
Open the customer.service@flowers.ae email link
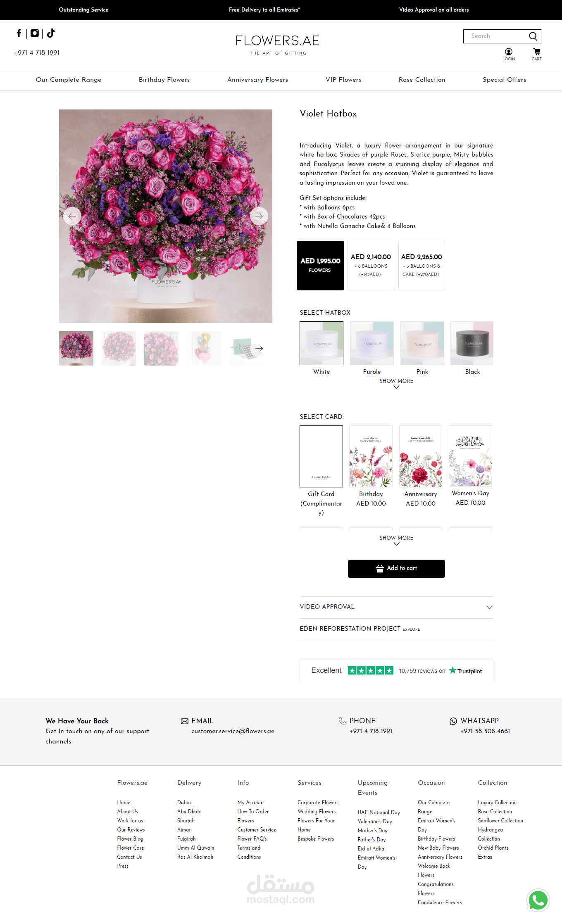click(x=233, y=731)
